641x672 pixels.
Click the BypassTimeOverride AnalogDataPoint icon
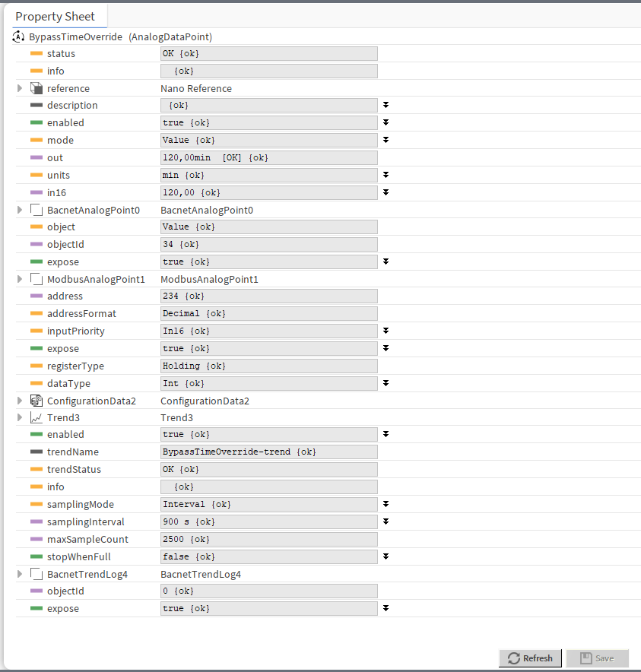click(x=20, y=36)
